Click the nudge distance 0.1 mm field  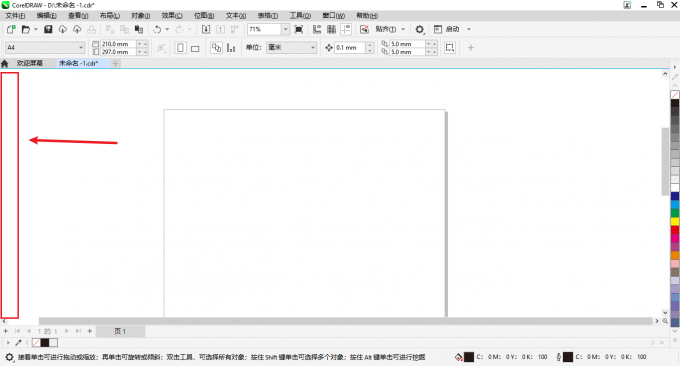[x=350, y=48]
